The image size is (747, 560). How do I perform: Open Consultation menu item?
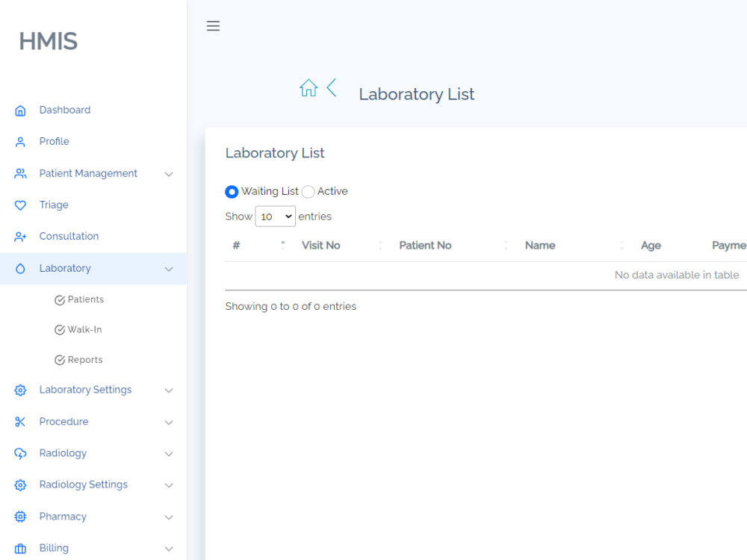69,236
